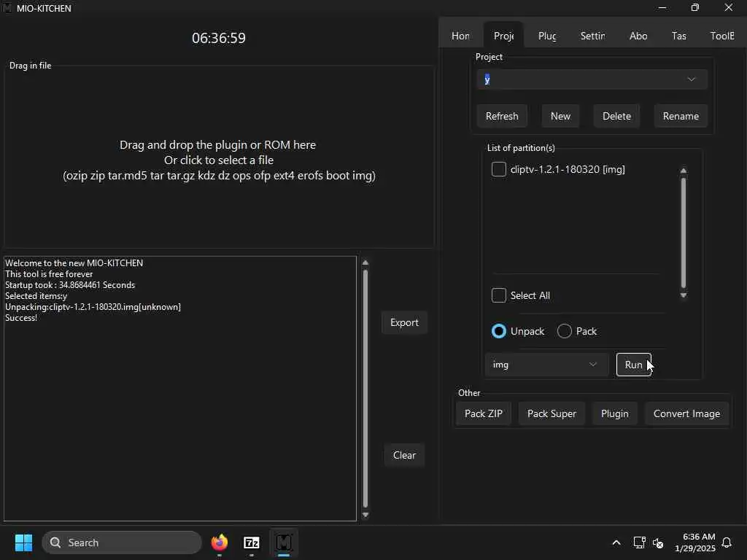This screenshot has height=560, width=747.
Task: Choose the Pack radio option
Action: pyautogui.click(x=565, y=331)
